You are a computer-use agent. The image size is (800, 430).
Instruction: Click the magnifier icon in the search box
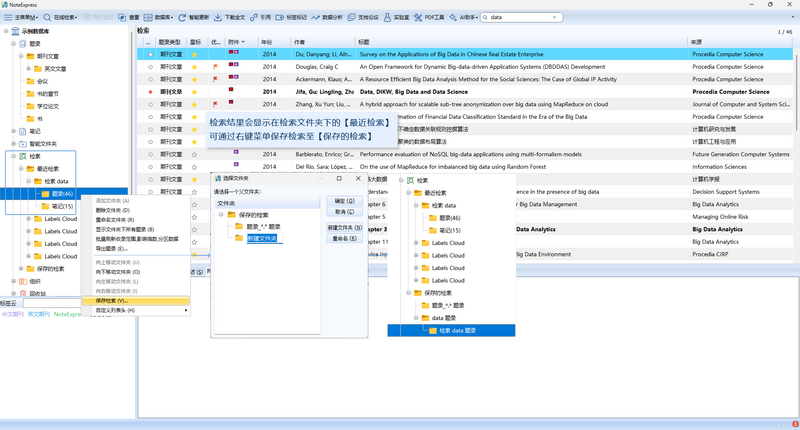coord(485,17)
